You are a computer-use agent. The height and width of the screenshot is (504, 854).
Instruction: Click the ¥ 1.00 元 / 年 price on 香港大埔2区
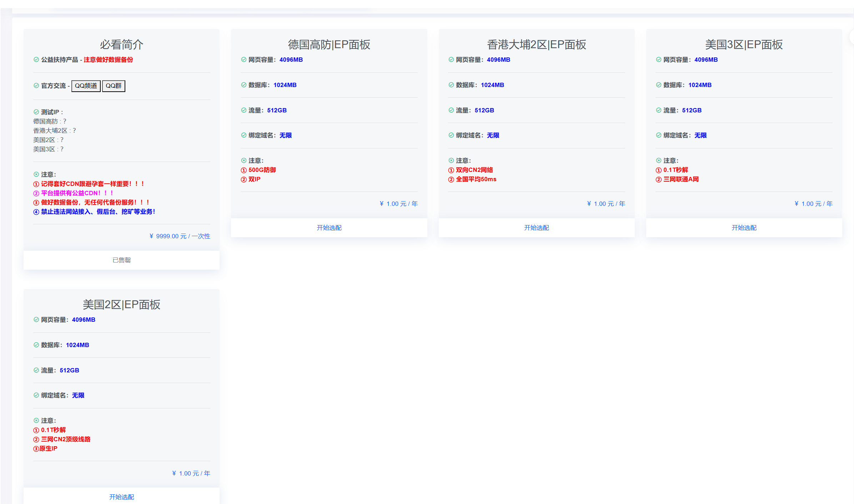[606, 204]
